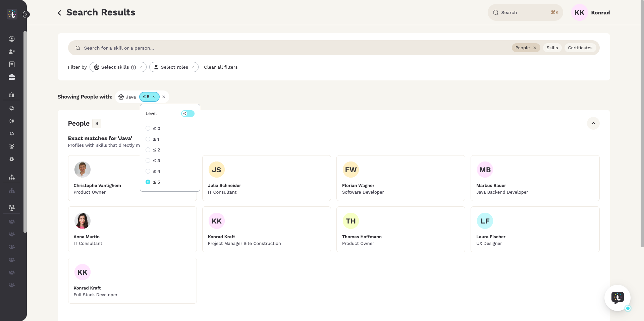The height and width of the screenshot is (321, 644).
Task: Click the selected ≤ 5 radio button
Action: point(148,182)
